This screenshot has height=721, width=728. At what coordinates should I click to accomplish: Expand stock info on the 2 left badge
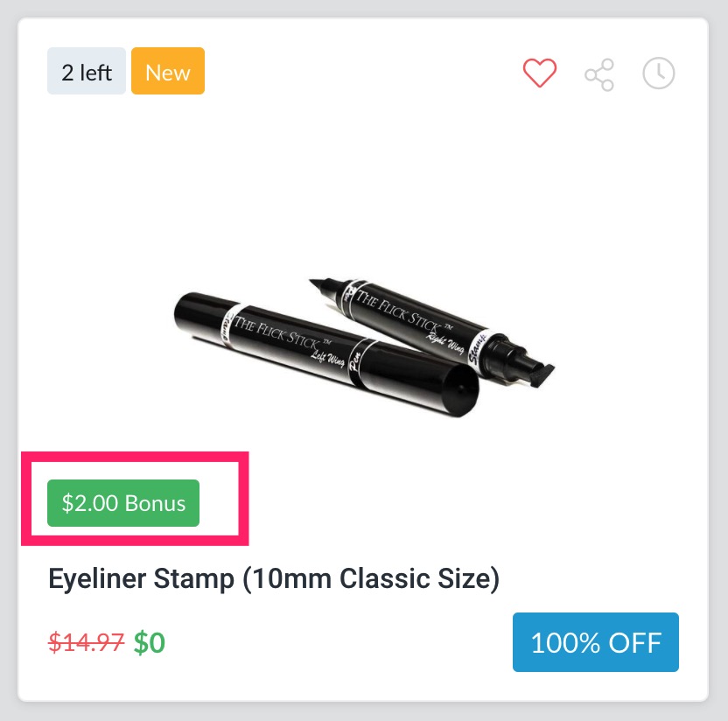(86, 71)
